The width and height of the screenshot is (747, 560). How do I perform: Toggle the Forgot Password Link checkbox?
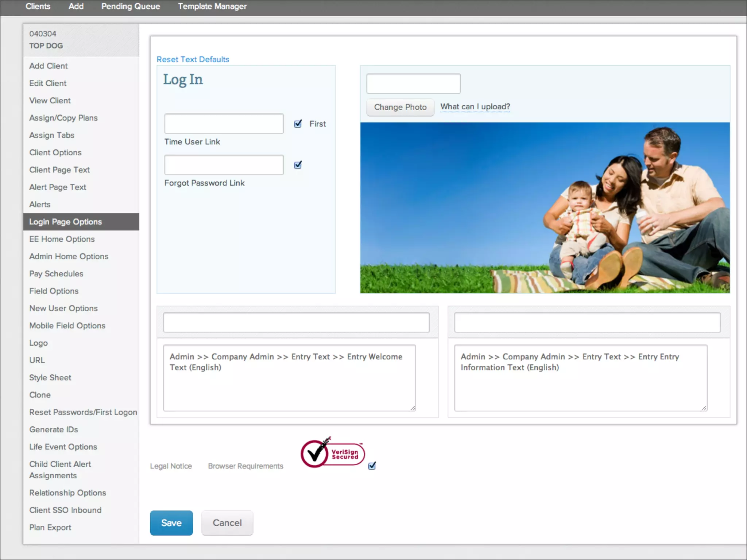click(298, 165)
